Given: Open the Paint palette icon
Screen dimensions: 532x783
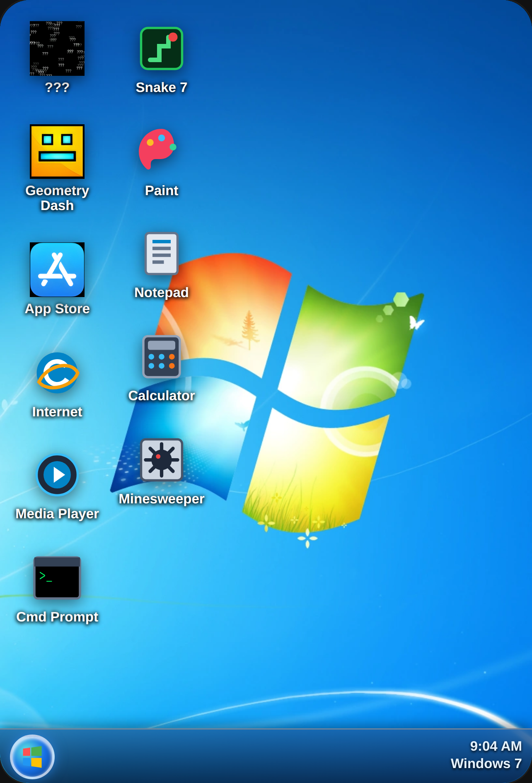Looking at the screenshot, I should point(158,149).
